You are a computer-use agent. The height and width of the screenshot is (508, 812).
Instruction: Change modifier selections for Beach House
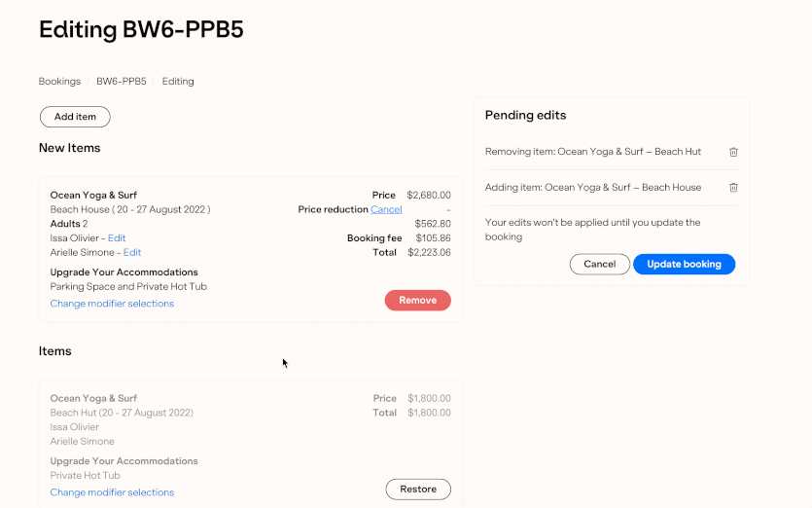click(112, 304)
